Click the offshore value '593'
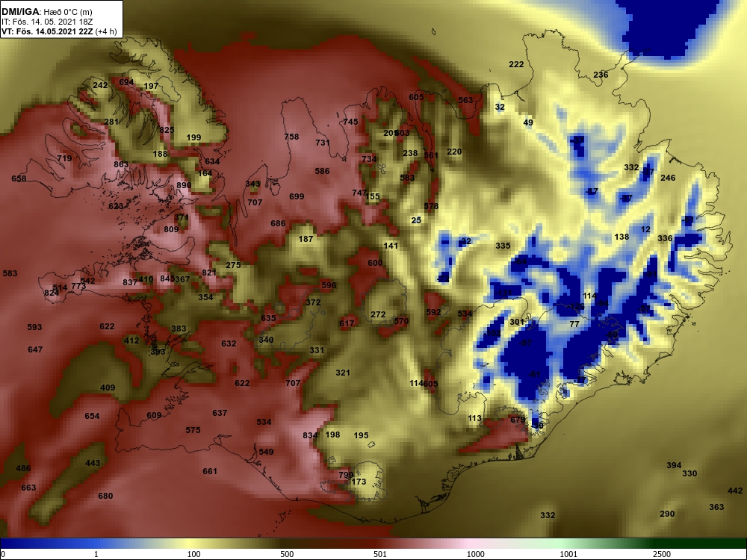 tap(35, 327)
